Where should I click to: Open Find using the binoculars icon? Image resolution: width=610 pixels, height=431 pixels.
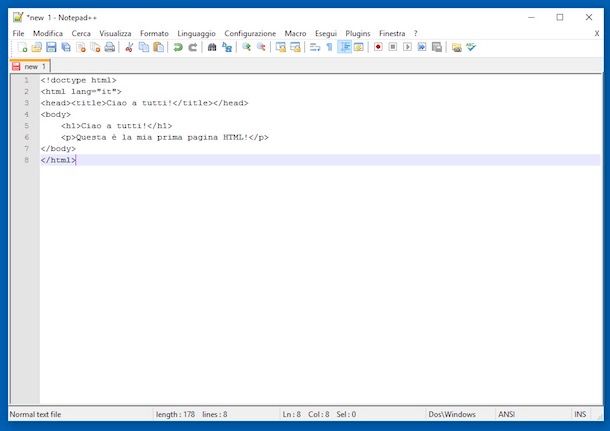coord(212,47)
